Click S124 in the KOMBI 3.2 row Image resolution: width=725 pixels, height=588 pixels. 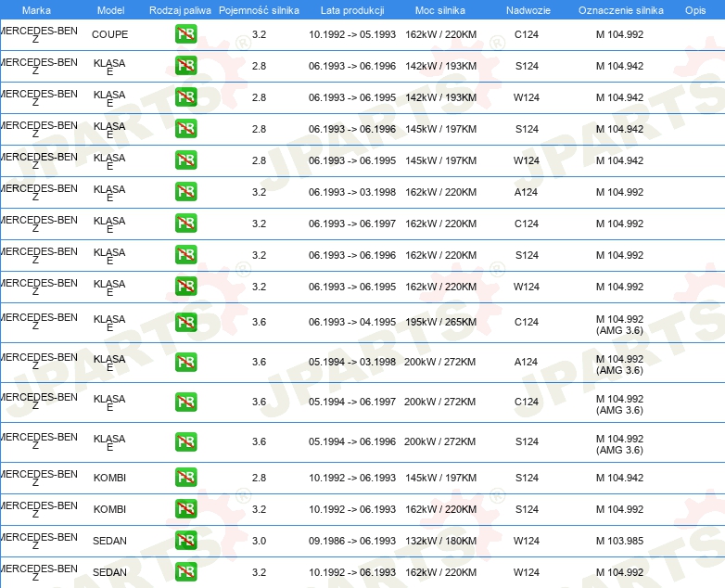527,509
